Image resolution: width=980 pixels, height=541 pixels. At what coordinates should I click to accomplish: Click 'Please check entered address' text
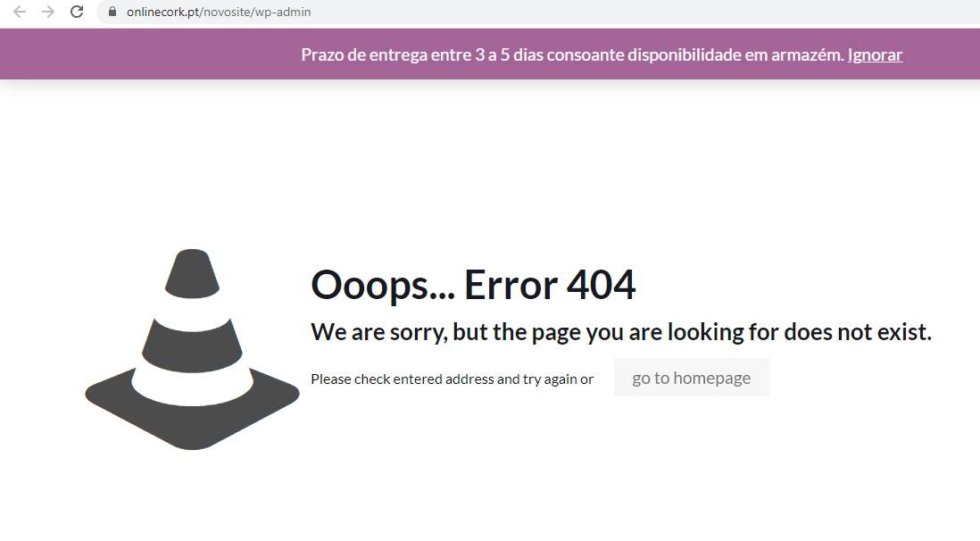click(452, 379)
